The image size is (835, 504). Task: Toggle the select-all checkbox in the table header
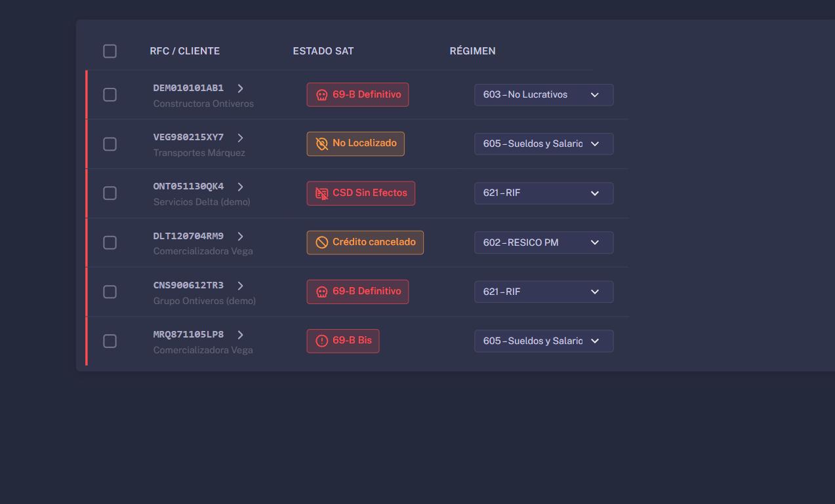click(110, 51)
